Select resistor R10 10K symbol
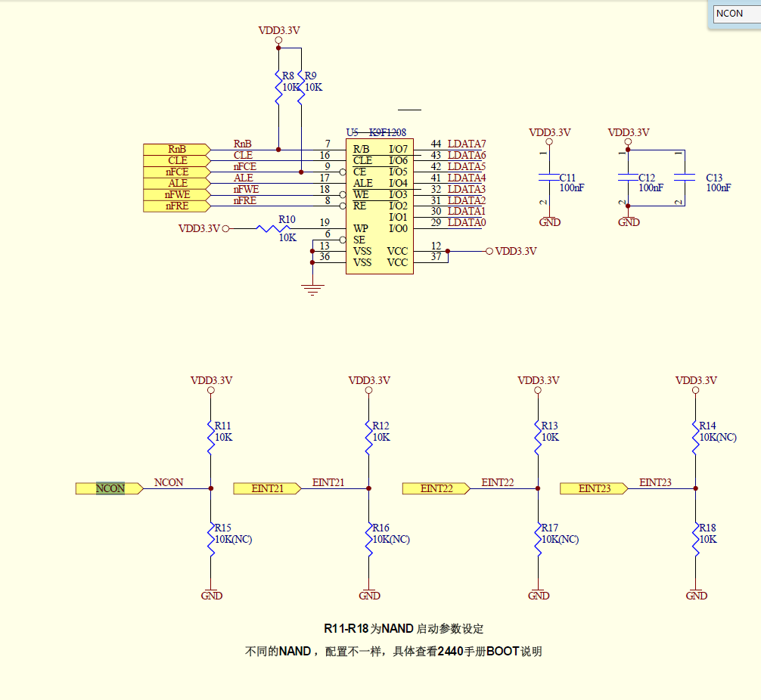The image size is (761, 700). [x=272, y=228]
